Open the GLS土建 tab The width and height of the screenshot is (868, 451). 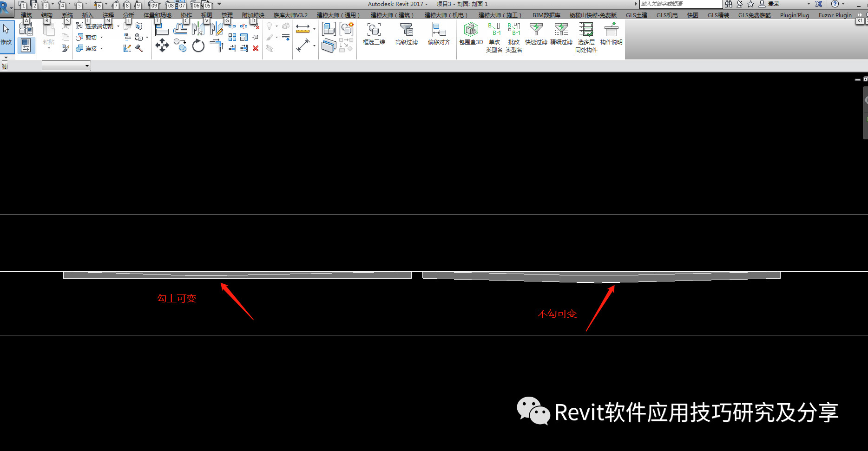point(637,15)
